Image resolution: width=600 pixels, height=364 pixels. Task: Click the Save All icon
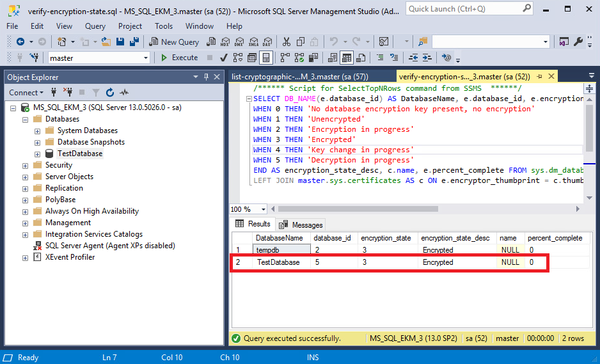(134, 42)
